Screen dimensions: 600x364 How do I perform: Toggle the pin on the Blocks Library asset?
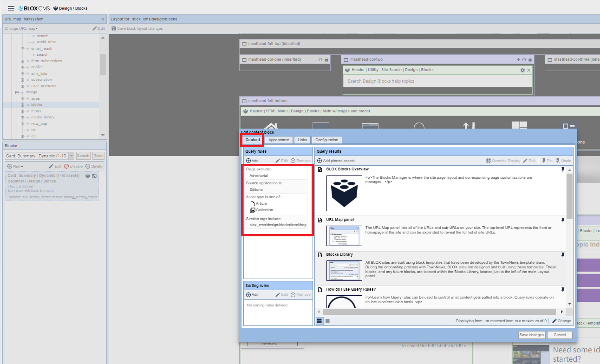(x=563, y=255)
